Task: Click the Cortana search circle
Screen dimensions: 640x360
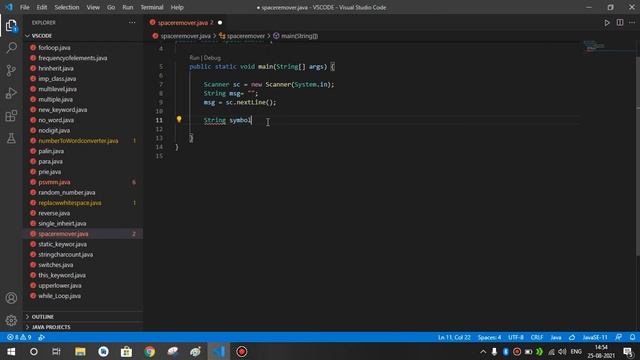Action: pyautogui.click(x=34, y=351)
